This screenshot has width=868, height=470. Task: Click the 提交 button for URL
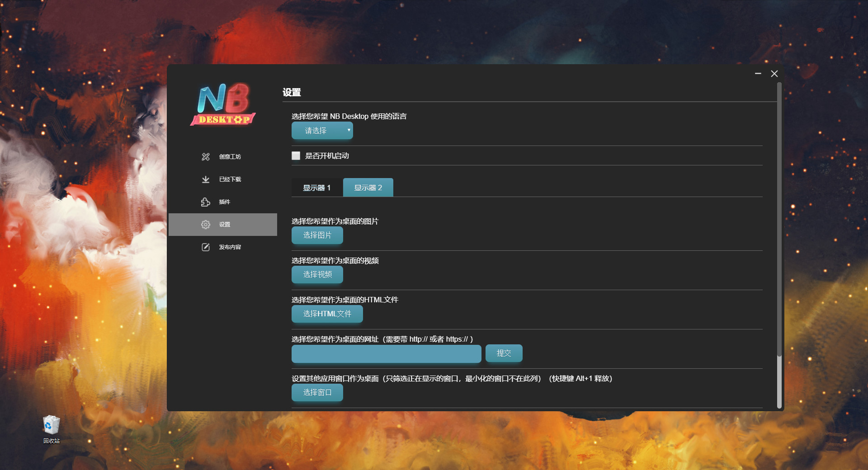point(504,353)
